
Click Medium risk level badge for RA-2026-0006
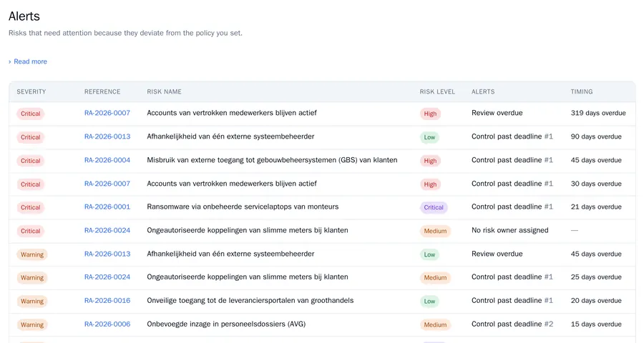pyautogui.click(x=435, y=325)
